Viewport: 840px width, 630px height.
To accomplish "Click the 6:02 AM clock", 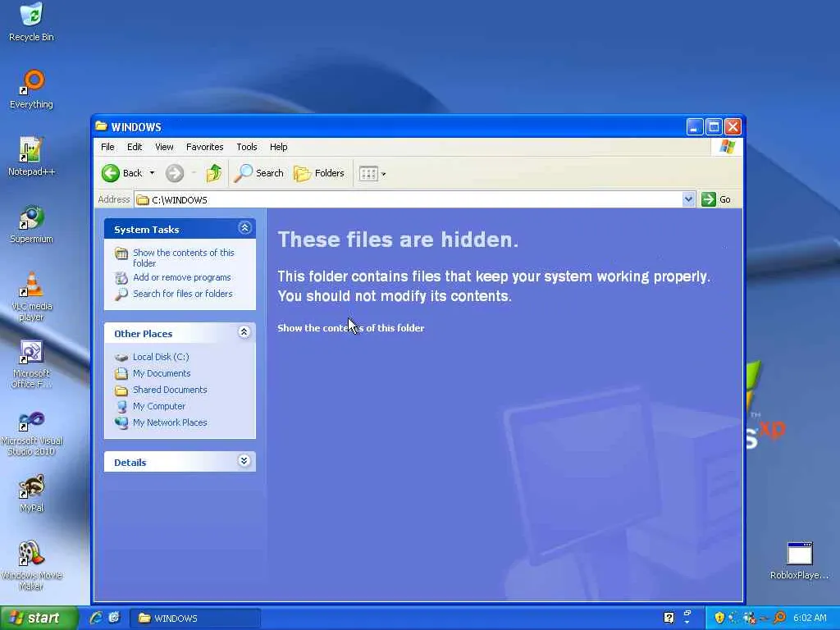I will tap(810, 618).
